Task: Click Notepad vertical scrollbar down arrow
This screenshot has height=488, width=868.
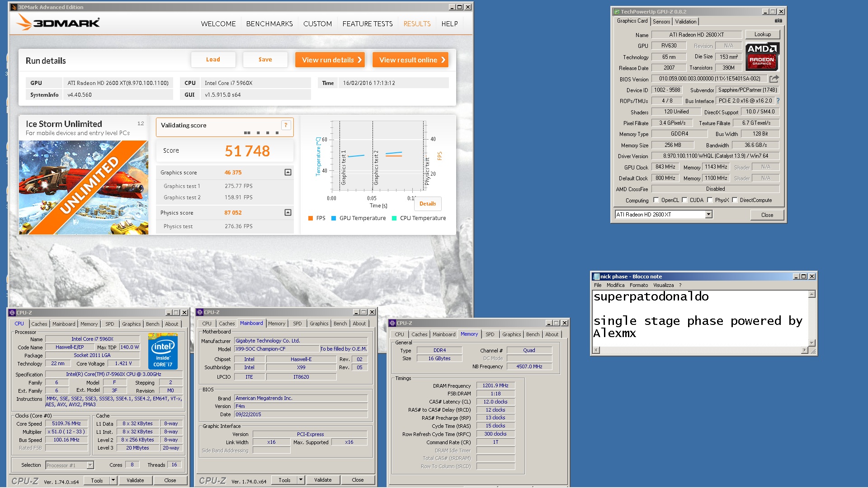Action: click(812, 343)
